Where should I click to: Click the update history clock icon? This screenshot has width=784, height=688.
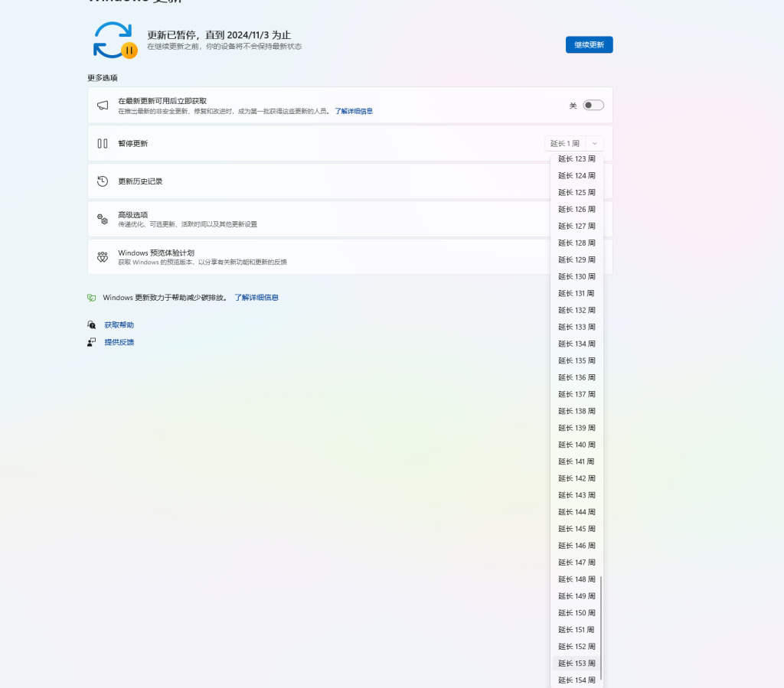[103, 181]
